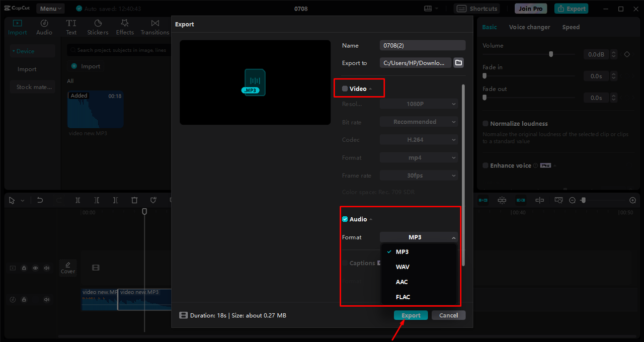This screenshot has width=644, height=342.
Task: Open the Import media tab
Action: coord(18,27)
